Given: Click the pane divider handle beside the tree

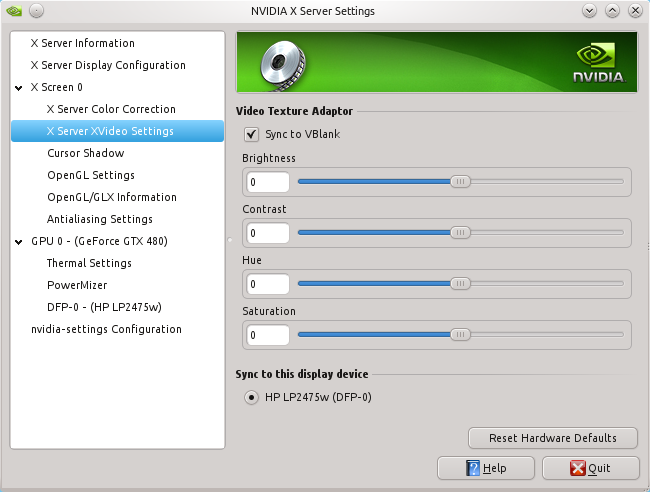Looking at the screenshot, I should tap(230, 240).
